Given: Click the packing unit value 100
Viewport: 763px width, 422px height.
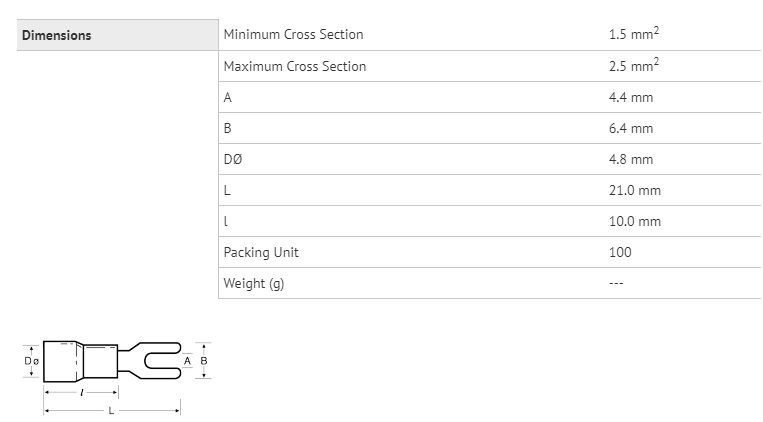Looking at the screenshot, I should coord(620,252).
